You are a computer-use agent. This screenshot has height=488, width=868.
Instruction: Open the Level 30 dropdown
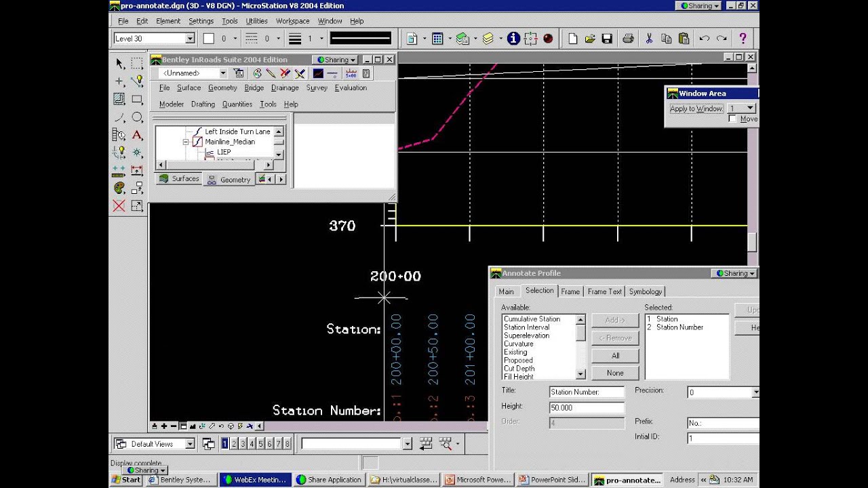(x=190, y=39)
